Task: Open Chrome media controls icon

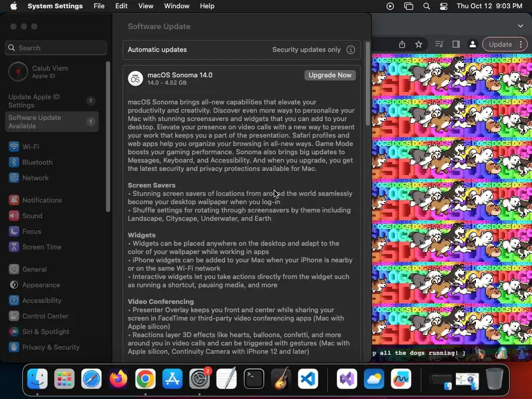Action: pyautogui.click(x=439, y=44)
